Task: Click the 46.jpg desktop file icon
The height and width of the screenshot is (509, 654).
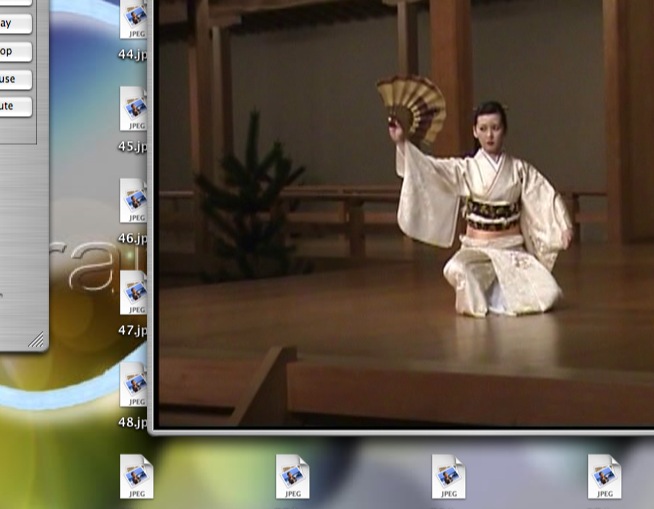Action: click(x=133, y=201)
